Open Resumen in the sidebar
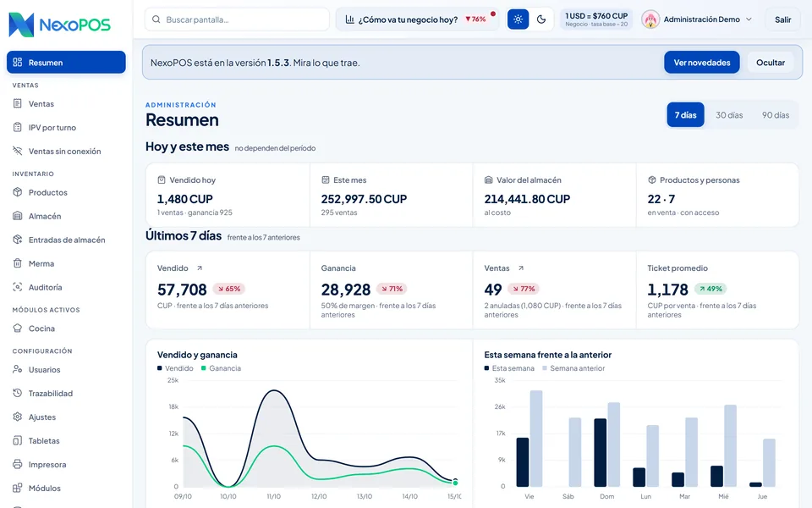 pos(66,62)
